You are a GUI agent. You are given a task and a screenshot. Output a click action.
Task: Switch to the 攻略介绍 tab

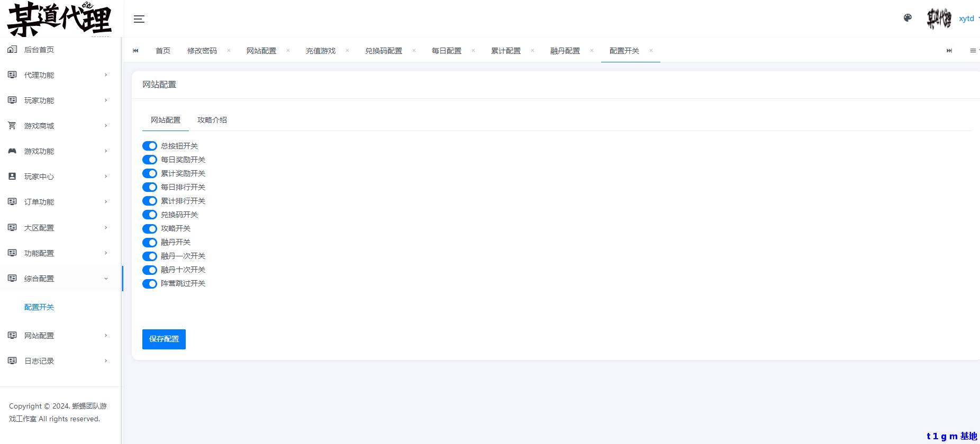click(212, 120)
